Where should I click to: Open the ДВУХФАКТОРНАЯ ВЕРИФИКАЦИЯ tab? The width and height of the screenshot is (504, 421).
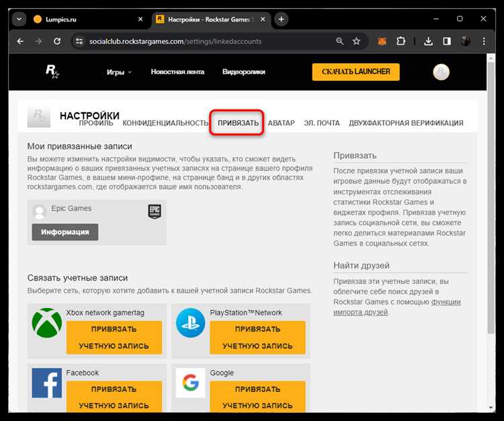406,123
